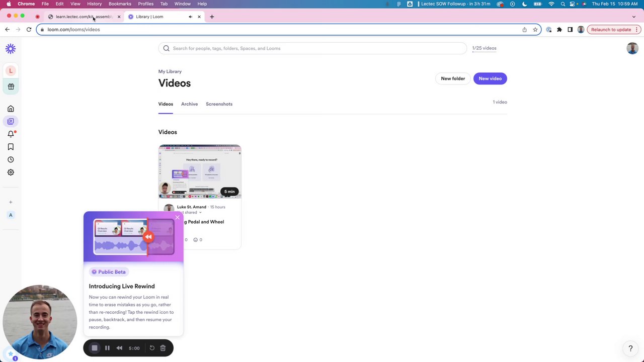Close the Live Rewind popup
This screenshot has height=362, width=644.
(177, 217)
